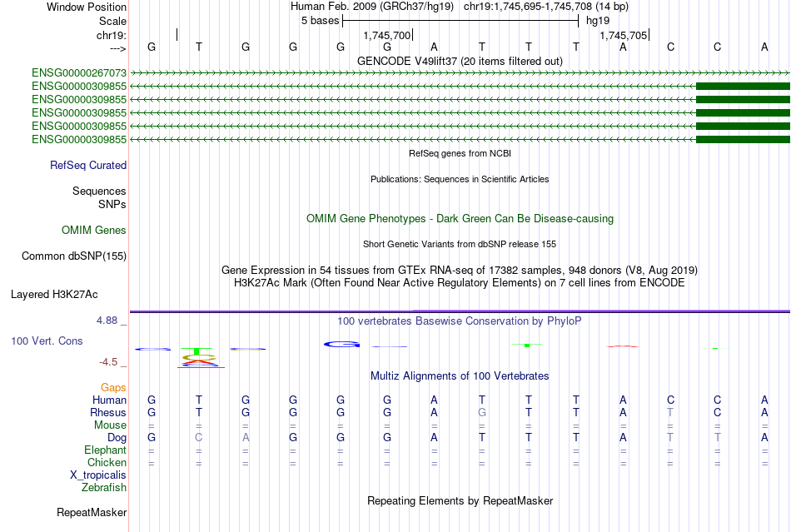
Task: Open the RefSeq Curated track label
Action: coord(88,166)
